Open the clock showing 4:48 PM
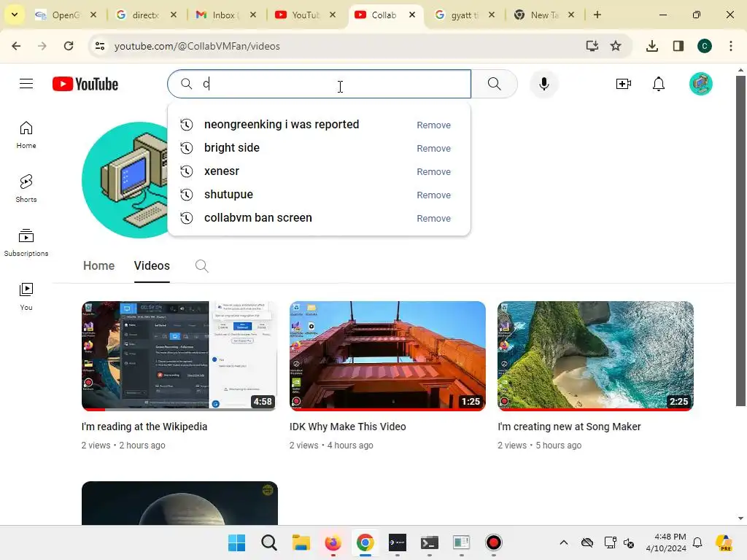747x560 pixels. pos(666,542)
